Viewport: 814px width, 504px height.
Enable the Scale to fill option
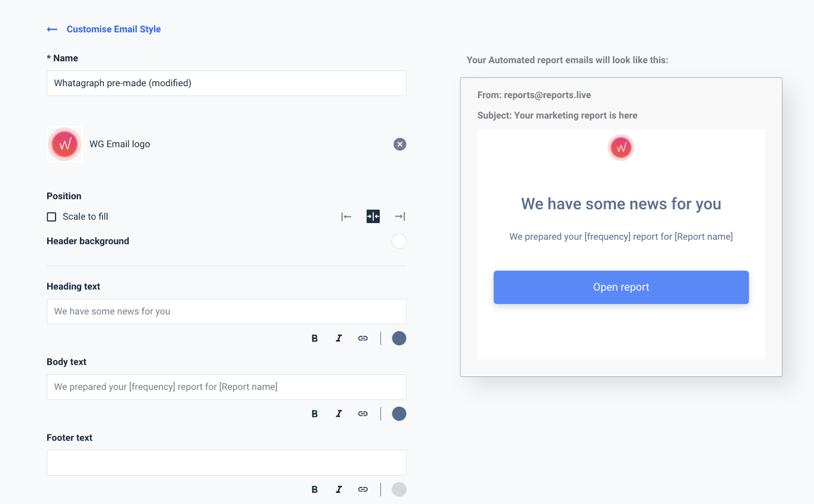point(51,216)
